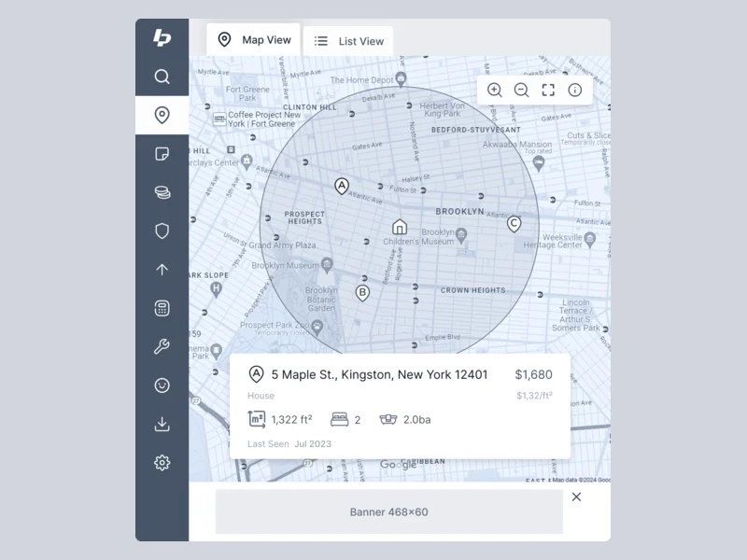Click the Coffee Project New York icon
747x560 pixels.
tap(219, 119)
